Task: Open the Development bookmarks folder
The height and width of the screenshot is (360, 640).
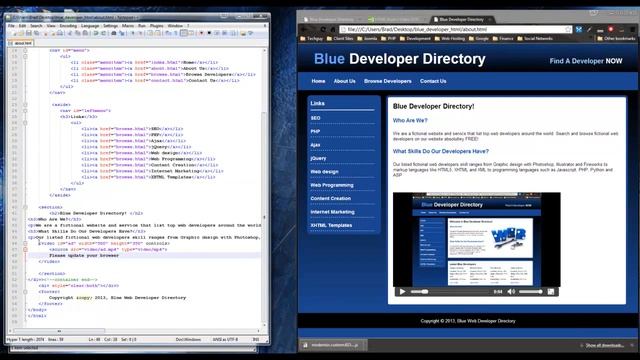Action: tap(415, 39)
